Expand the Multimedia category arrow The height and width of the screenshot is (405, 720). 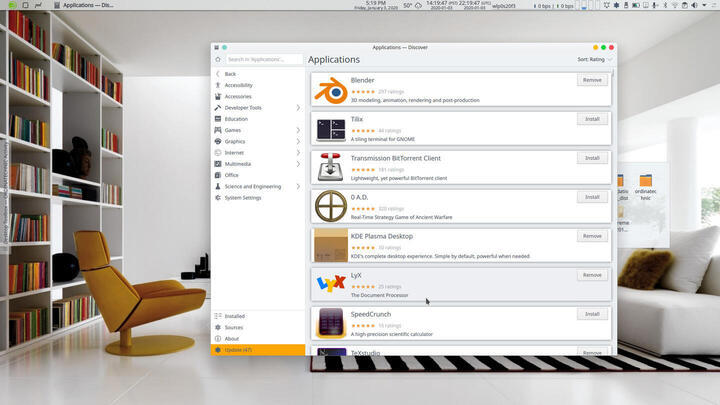[298, 164]
